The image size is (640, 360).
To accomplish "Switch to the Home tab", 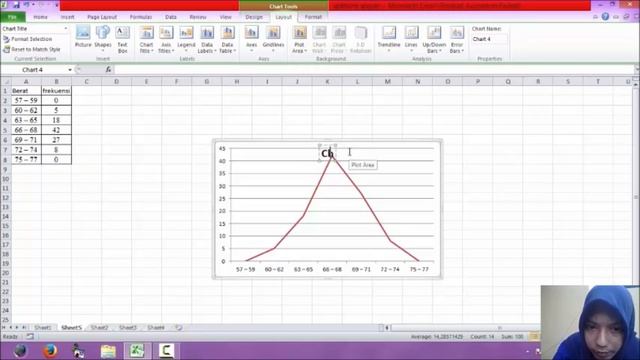I will pyautogui.click(x=40, y=17).
